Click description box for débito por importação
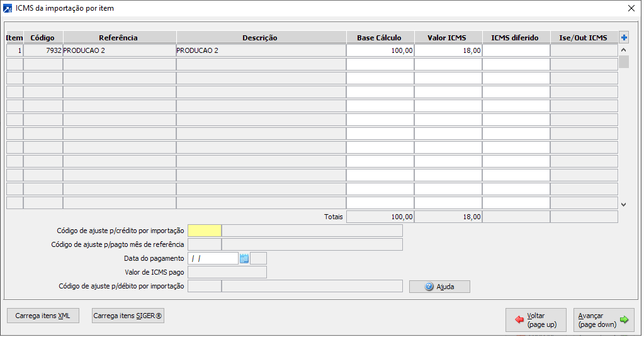The width and height of the screenshot is (644, 337). tap(312, 286)
